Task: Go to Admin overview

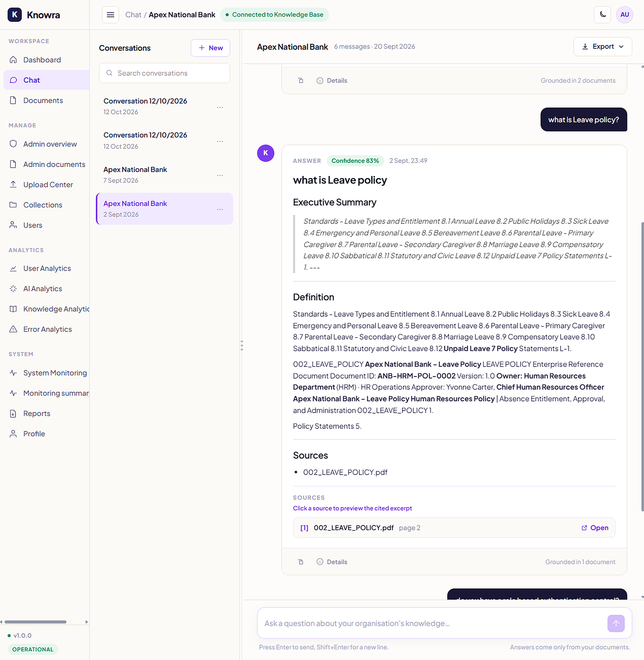Action: [x=46, y=144]
